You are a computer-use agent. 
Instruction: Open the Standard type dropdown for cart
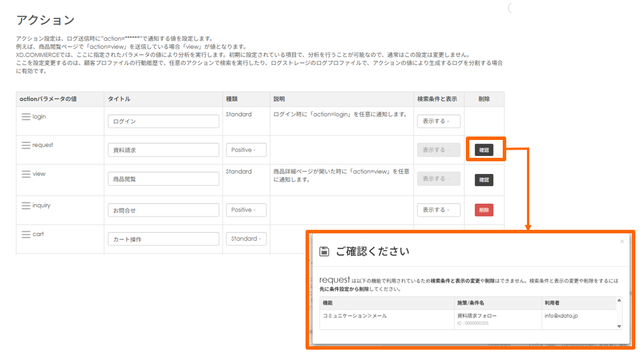click(x=246, y=239)
